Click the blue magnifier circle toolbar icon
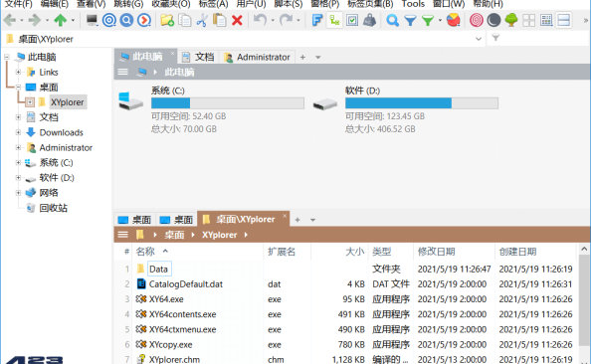This screenshot has width=591, height=364. click(x=126, y=20)
